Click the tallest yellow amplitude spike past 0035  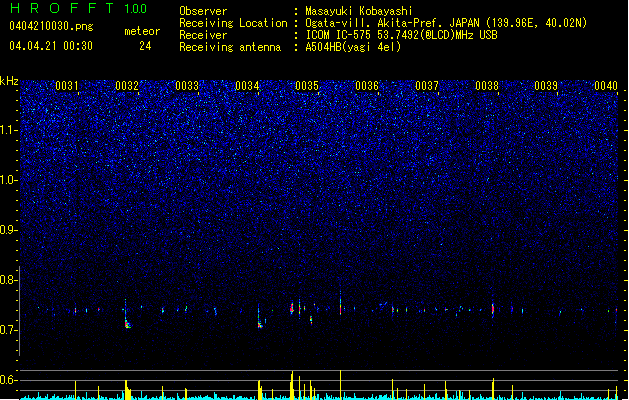point(341,385)
